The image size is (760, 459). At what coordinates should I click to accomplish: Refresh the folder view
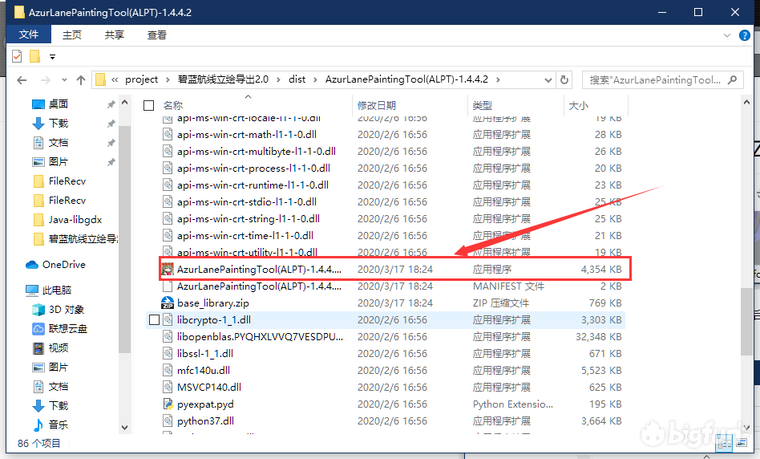click(564, 80)
